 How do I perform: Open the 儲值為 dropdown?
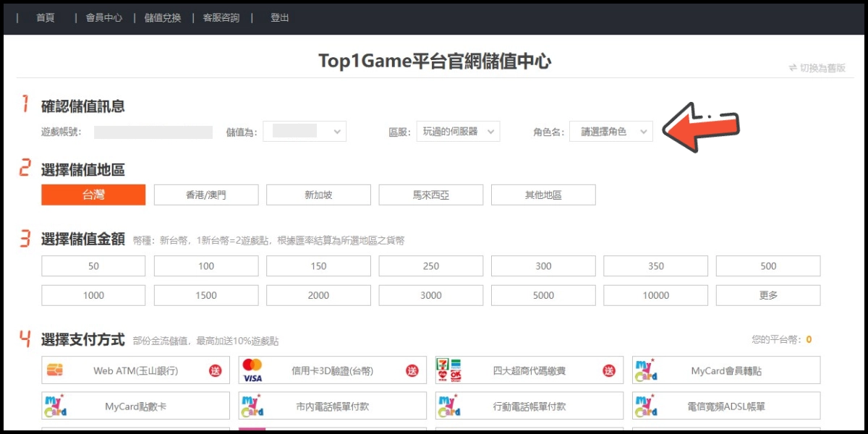pyautogui.click(x=305, y=131)
